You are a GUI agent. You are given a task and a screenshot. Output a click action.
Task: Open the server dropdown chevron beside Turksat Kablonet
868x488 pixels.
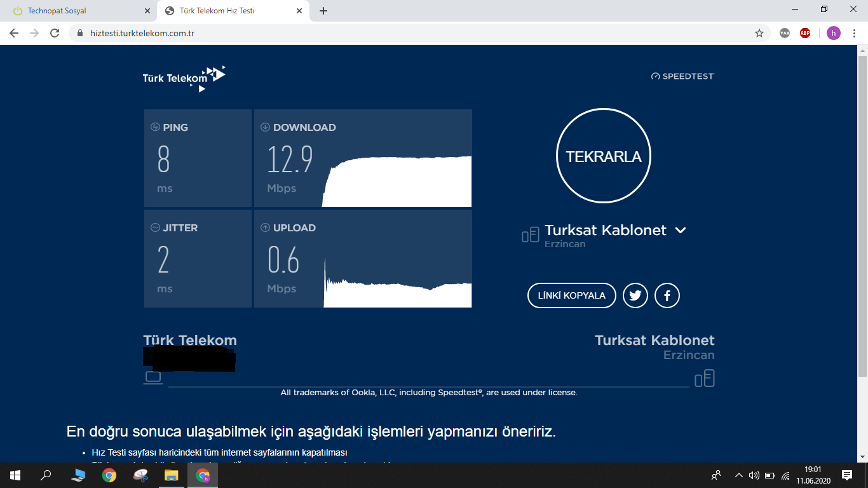tap(681, 230)
